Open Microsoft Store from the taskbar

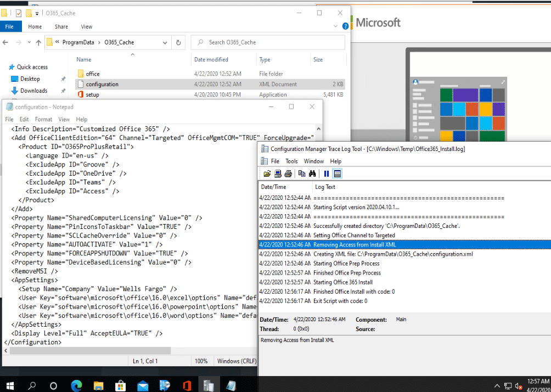click(x=120, y=385)
